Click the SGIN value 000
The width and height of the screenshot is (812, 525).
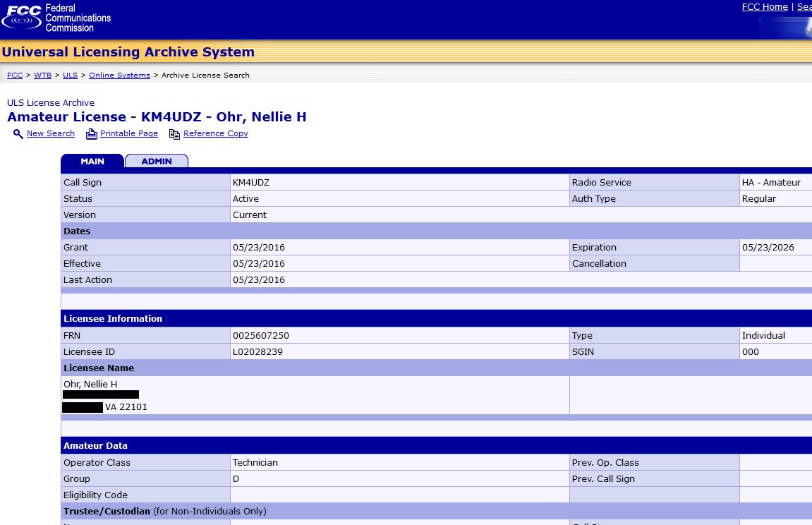[x=751, y=351]
